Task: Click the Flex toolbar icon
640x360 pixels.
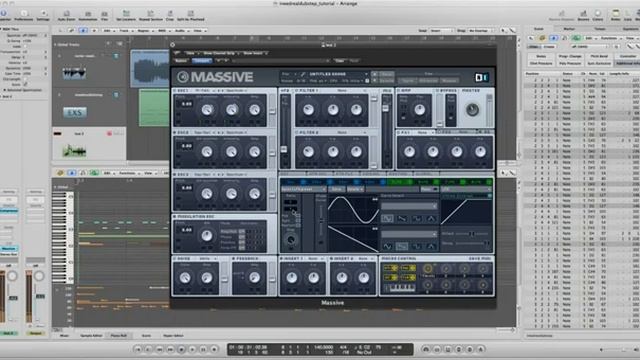Action: click(x=104, y=16)
